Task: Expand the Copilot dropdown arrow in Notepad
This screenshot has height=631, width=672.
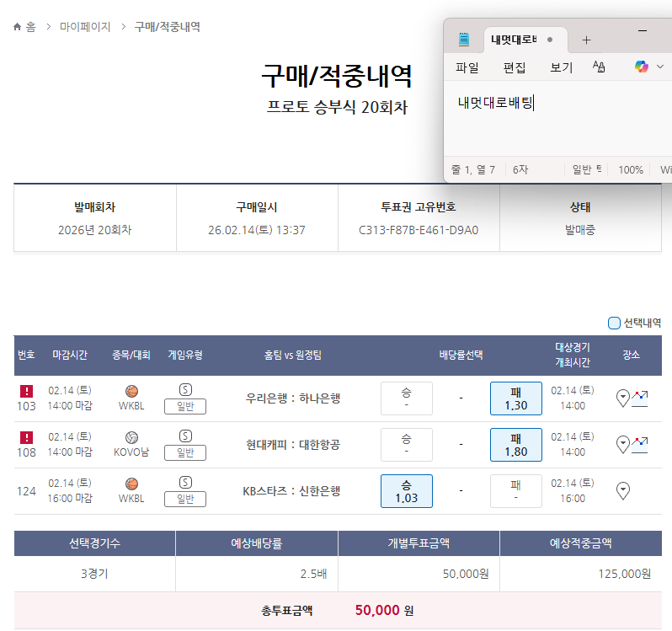Action: click(x=660, y=67)
